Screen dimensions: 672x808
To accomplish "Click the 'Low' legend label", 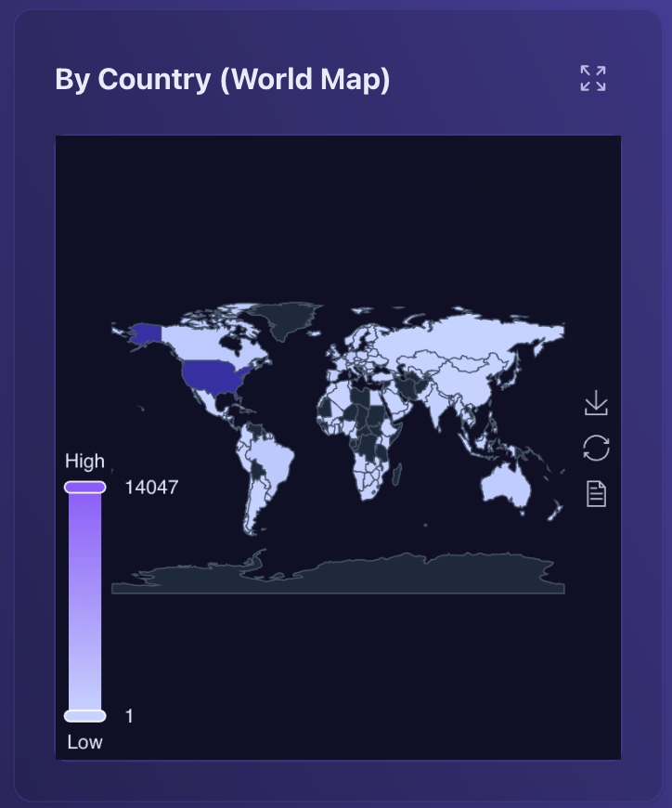I will 85,742.
